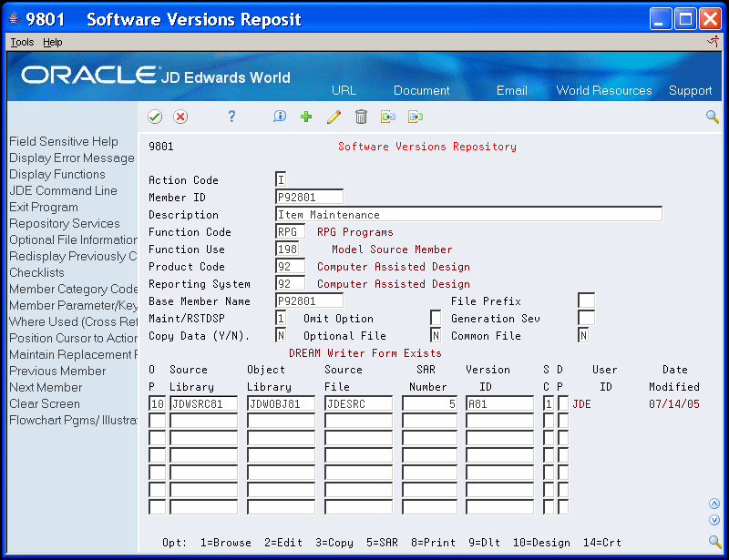Click the Version ID field A81
729x560 pixels.
pyautogui.click(x=499, y=404)
